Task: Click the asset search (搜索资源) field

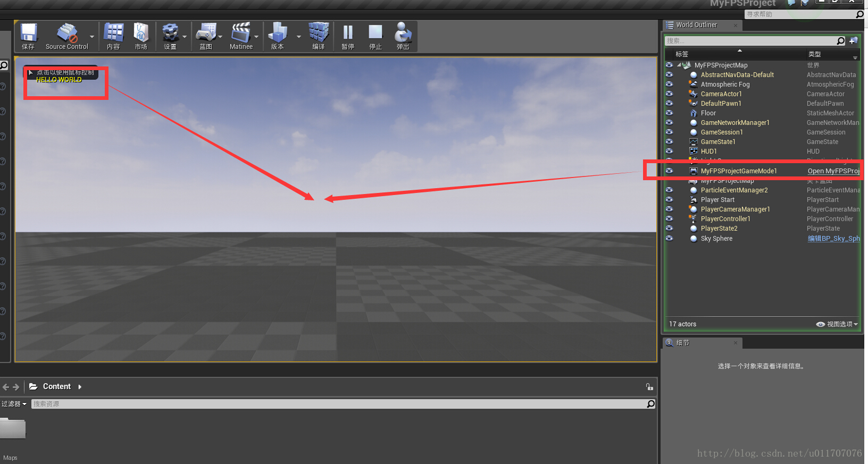Action: pos(339,404)
